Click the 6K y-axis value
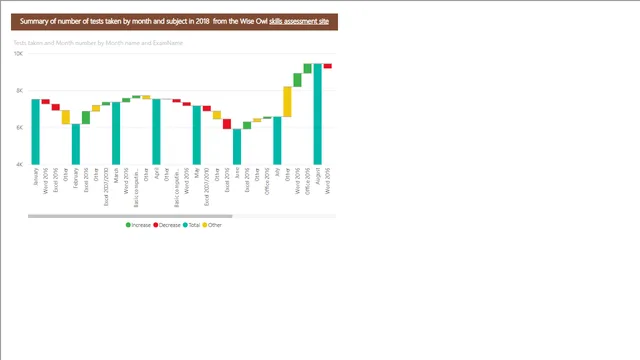This screenshot has width=640, height=360. [20, 128]
